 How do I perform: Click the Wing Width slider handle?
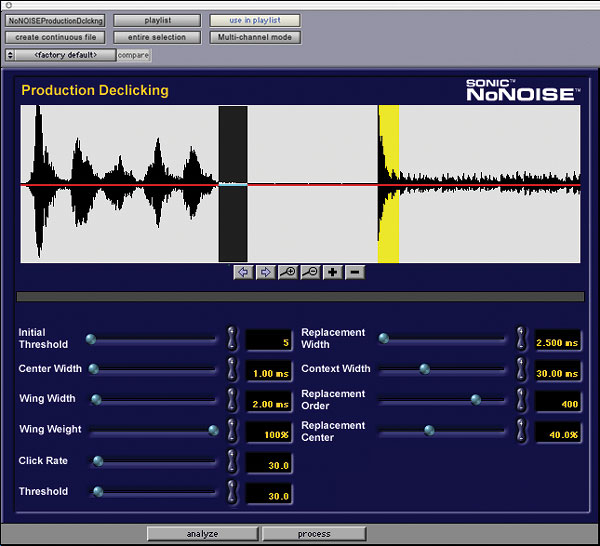(96, 399)
